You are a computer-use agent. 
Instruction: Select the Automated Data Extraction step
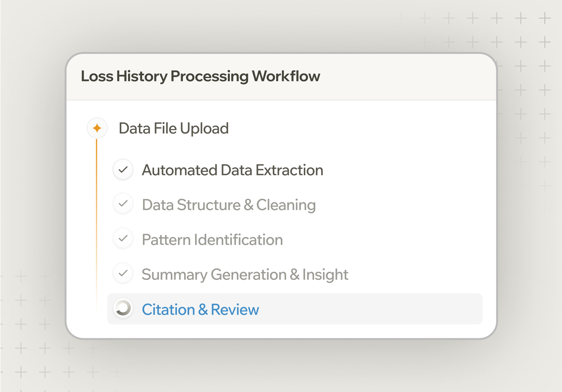pos(232,170)
